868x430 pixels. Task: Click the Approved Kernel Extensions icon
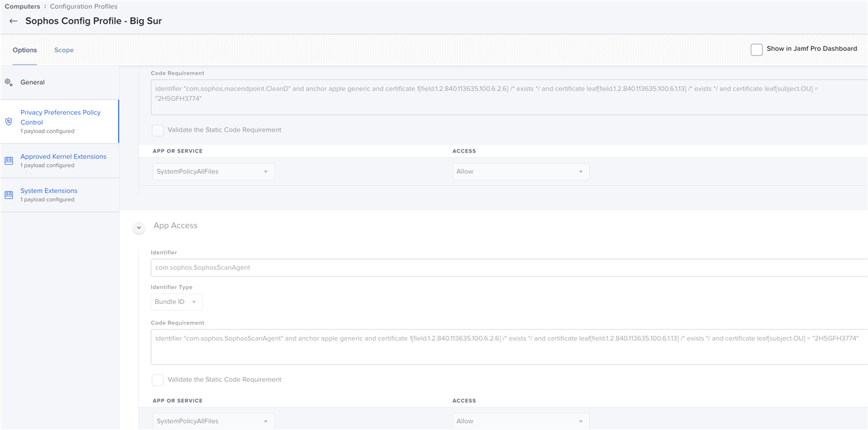9,161
